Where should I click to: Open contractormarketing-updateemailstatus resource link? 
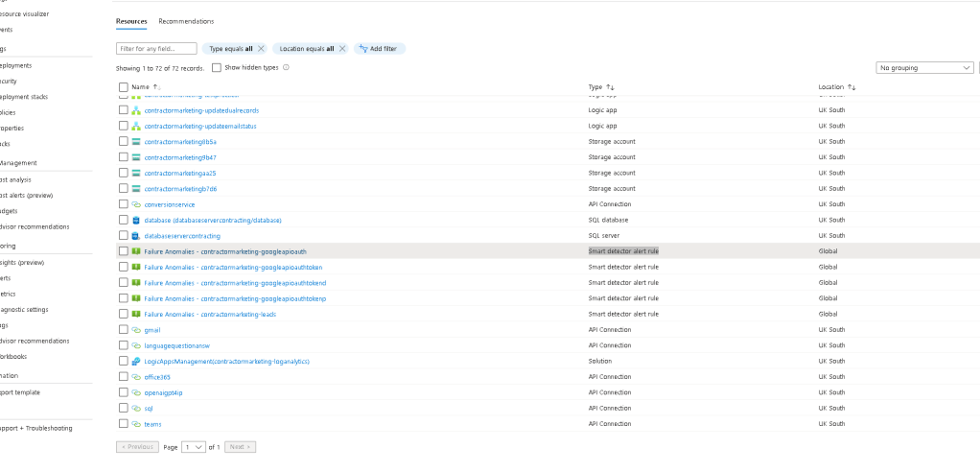pyautogui.click(x=200, y=127)
